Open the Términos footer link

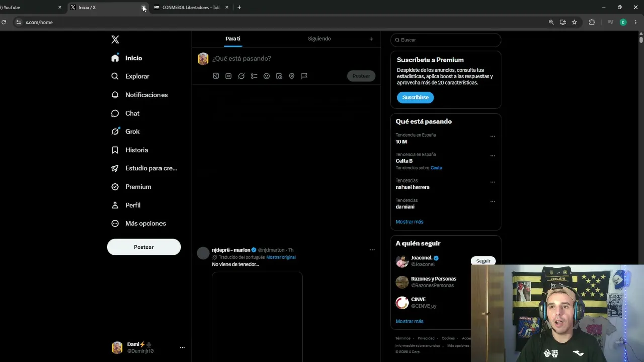coord(403,338)
